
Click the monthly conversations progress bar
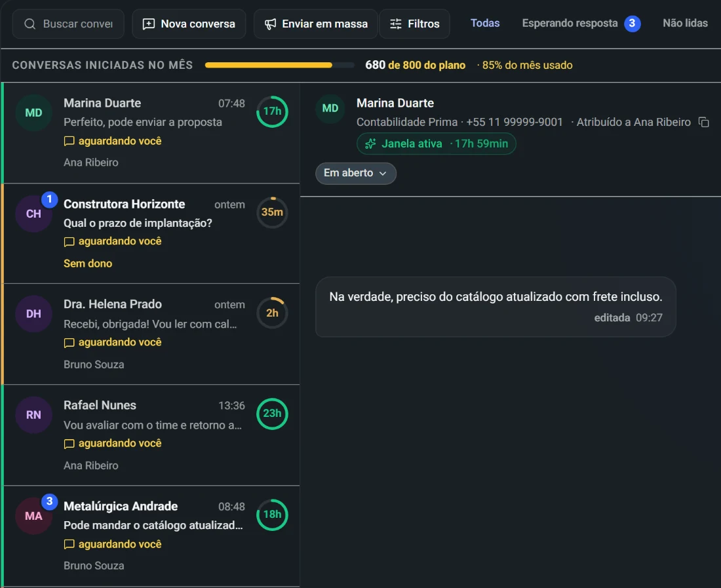point(280,66)
